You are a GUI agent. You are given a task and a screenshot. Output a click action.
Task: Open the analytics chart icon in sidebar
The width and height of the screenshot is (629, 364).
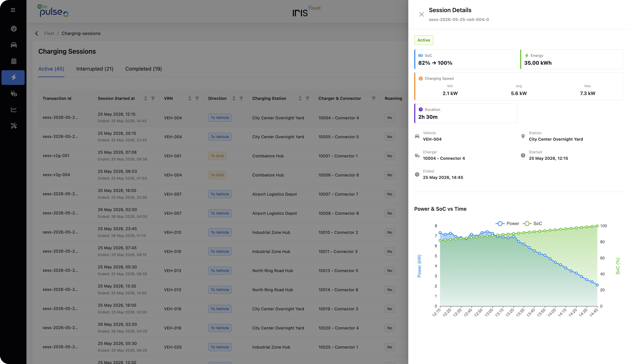coord(14,110)
